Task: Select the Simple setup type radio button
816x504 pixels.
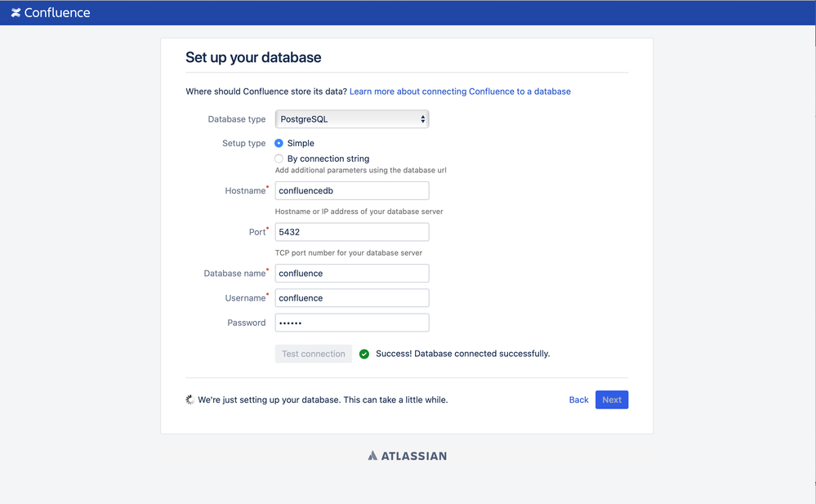Action: pos(279,143)
